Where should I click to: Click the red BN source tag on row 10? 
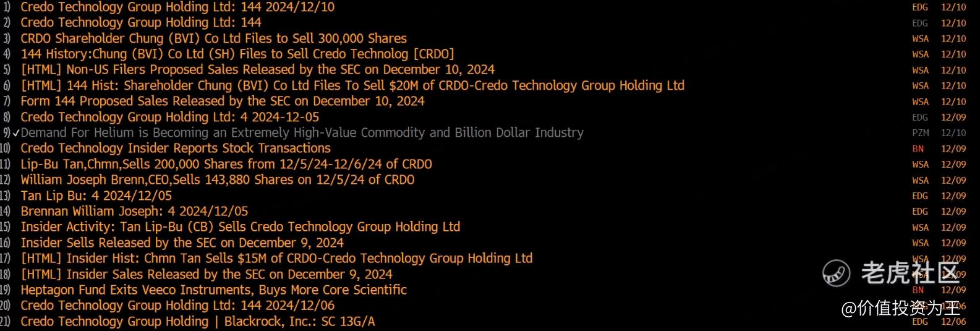coord(918,149)
